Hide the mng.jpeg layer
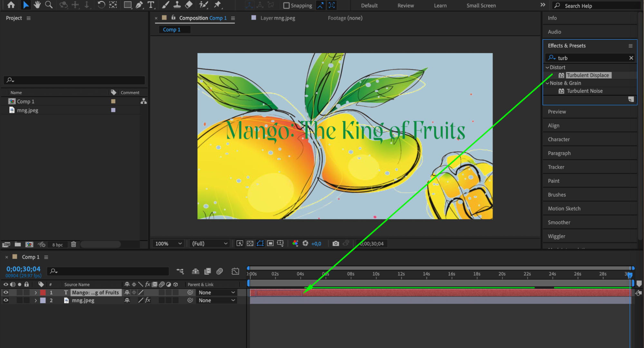This screenshot has height=348, width=644. coord(6,300)
